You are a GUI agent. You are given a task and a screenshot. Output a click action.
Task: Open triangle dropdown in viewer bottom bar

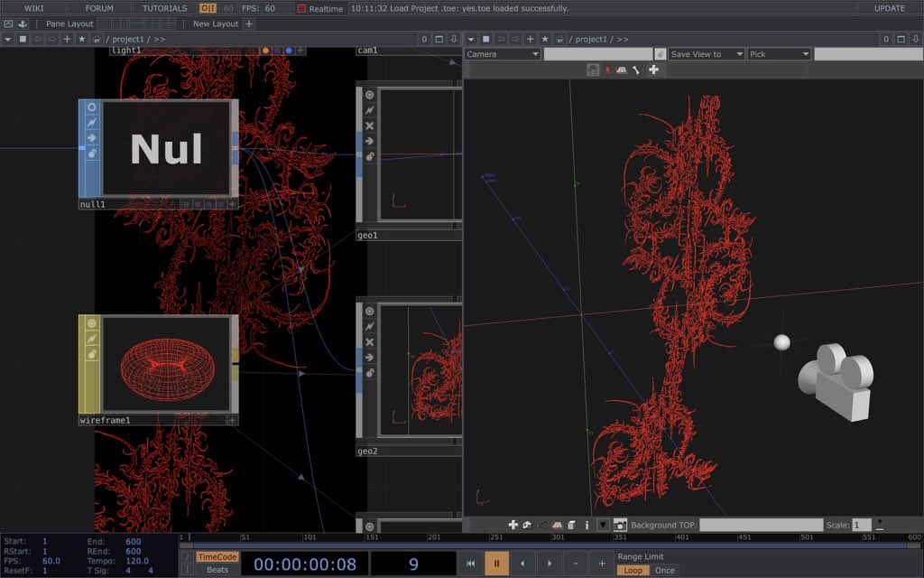click(603, 525)
